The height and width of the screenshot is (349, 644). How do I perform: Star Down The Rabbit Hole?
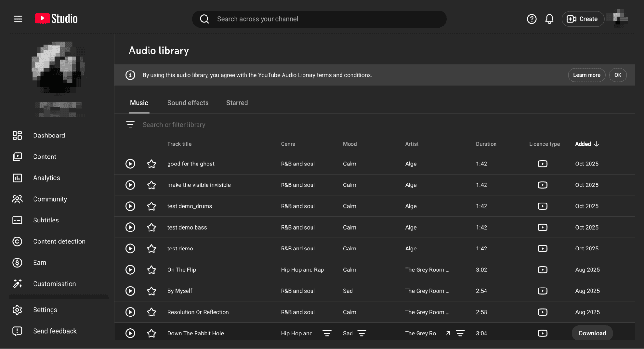(151, 333)
